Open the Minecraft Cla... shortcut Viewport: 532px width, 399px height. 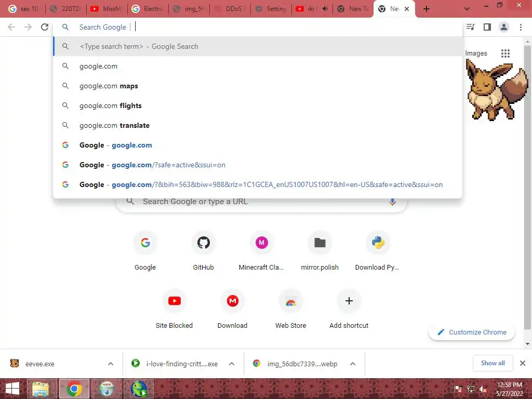click(261, 251)
